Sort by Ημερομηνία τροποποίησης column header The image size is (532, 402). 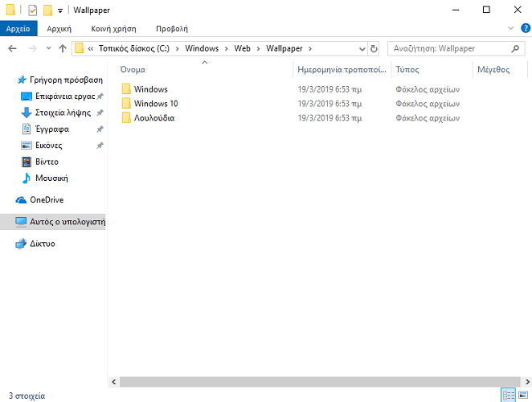342,70
